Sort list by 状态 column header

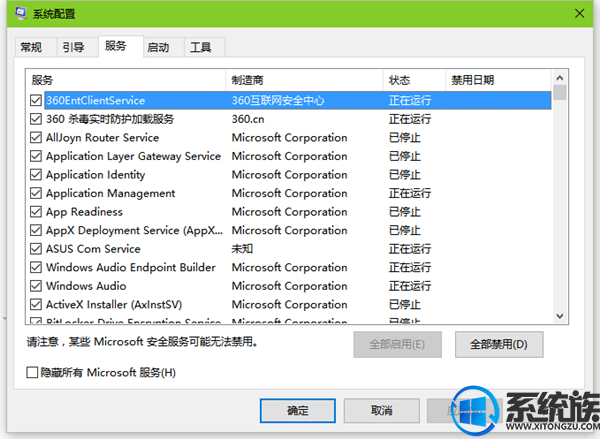pos(414,80)
